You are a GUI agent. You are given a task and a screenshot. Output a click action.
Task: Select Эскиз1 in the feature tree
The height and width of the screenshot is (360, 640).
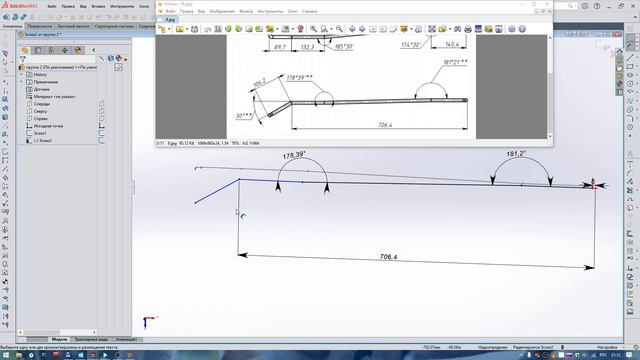40,133
